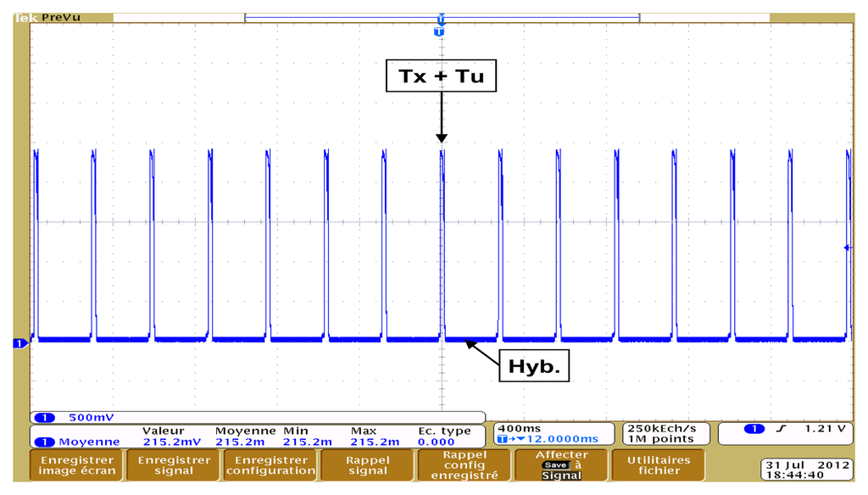The height and width of the screenshot is (495, 868).
Task: Click the 400ms timebase readout
Action: (x=515, y=429)
